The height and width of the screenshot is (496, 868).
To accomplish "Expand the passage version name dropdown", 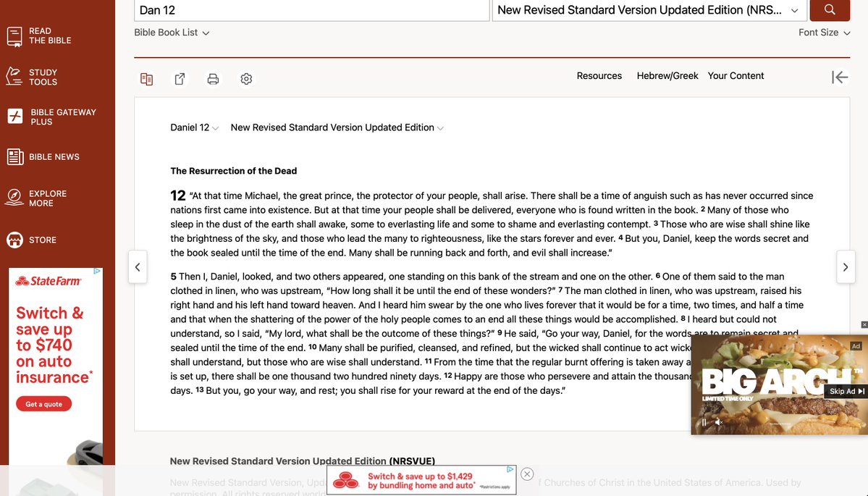I will (x=337, y=127).
